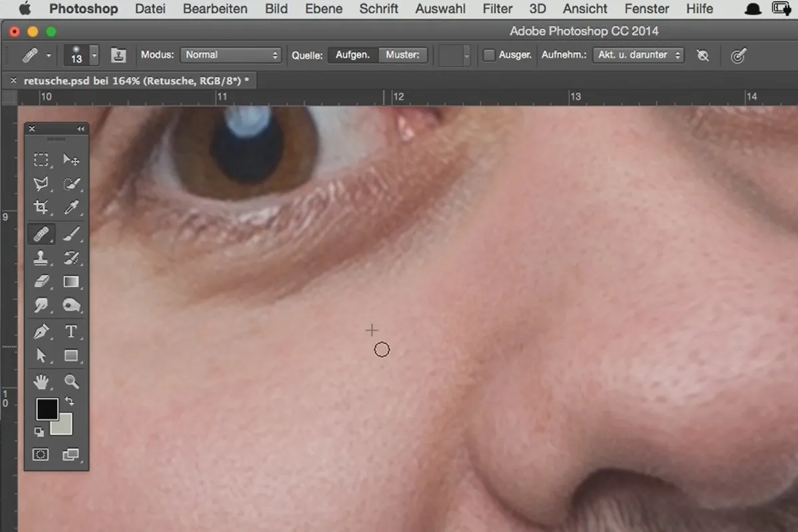The height and width of the screenshot is (532, 798).
Task: Click the screen sharing icon in menu bar
Action: 781,9
